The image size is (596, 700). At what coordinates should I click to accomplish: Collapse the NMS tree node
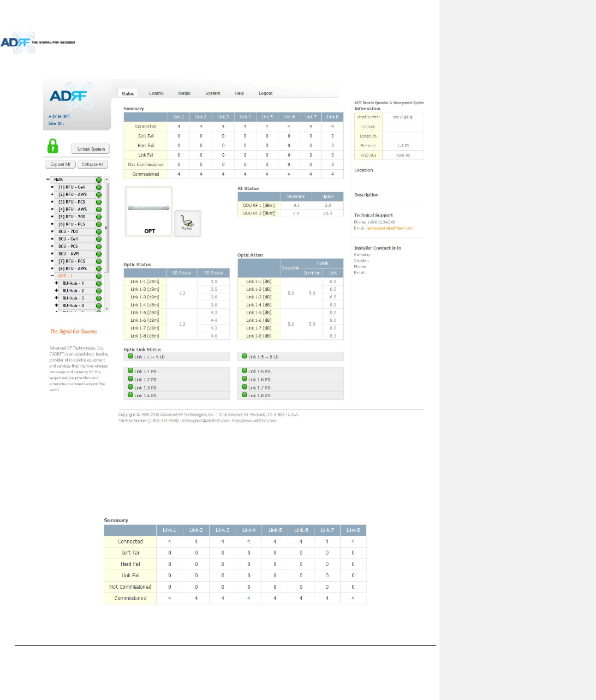pyautogui.click(x=48, y=180)
